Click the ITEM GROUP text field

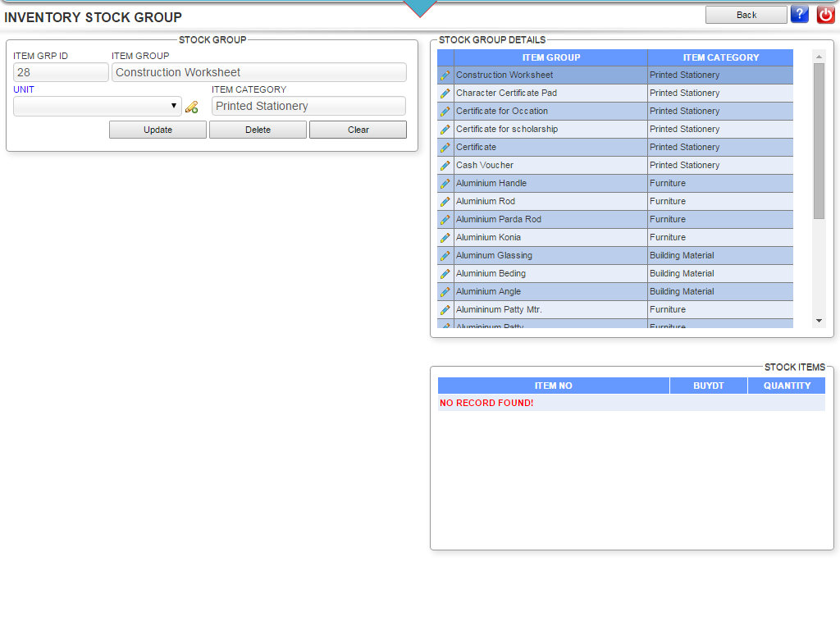(258, 72)
